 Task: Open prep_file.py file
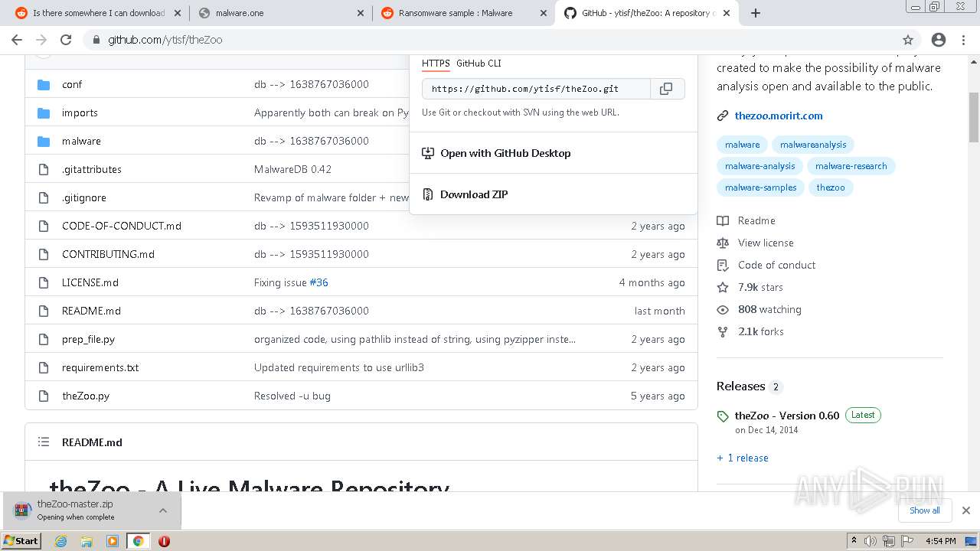click(x=88, y=339)
